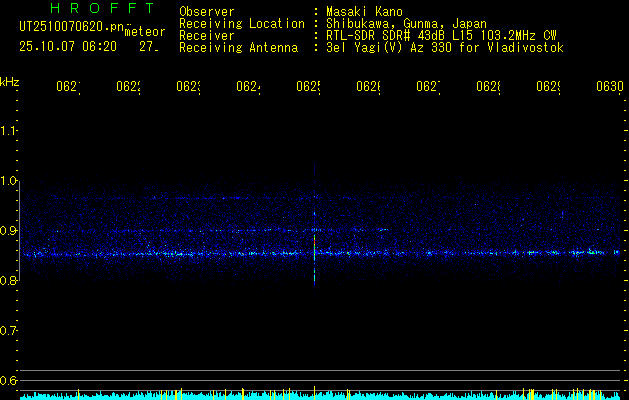Click the 0.85 kHz carrier signal line

320,254
